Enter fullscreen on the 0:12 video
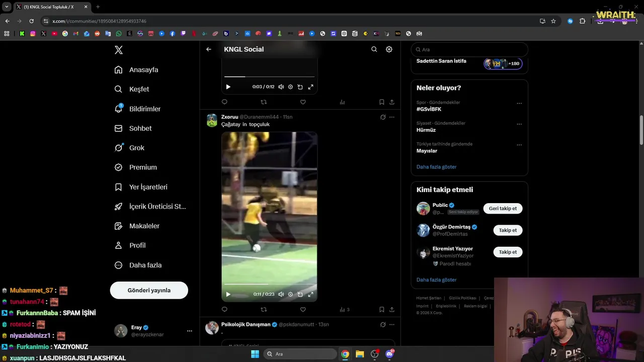This screenshot has width=644, height=362. click(x=310, y=87)
